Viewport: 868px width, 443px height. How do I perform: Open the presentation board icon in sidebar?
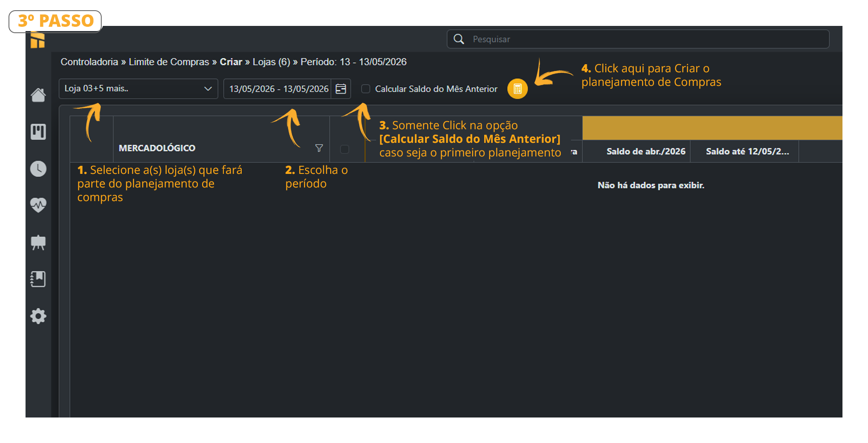point(38,242)
